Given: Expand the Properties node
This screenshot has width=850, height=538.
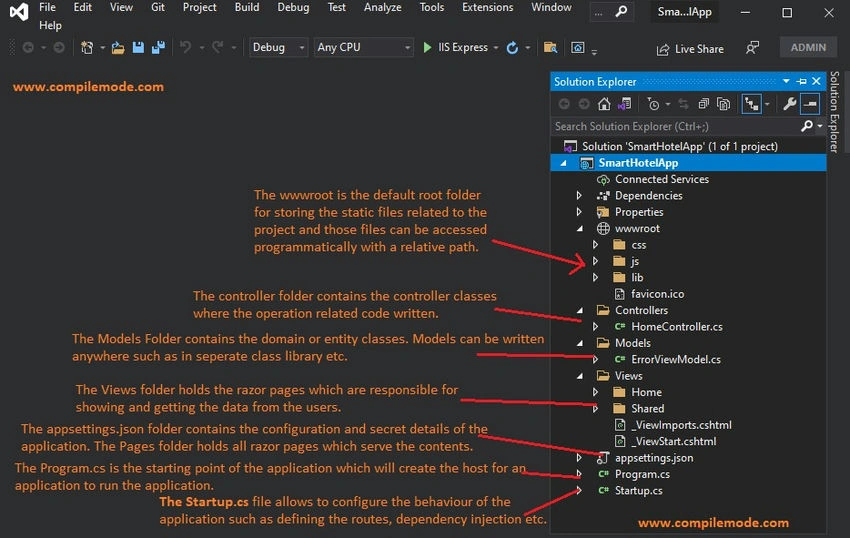Looking at the screenshot, I should [x=579, y=212].
